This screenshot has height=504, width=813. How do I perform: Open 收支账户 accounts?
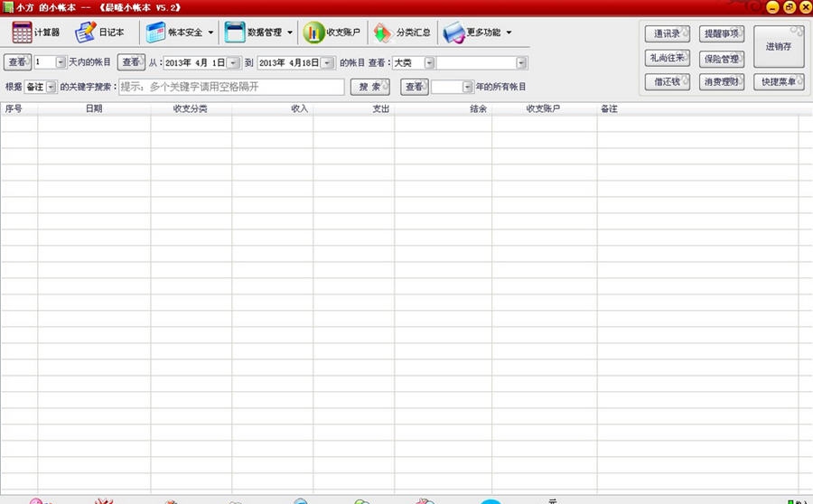(x=332, y=33)
